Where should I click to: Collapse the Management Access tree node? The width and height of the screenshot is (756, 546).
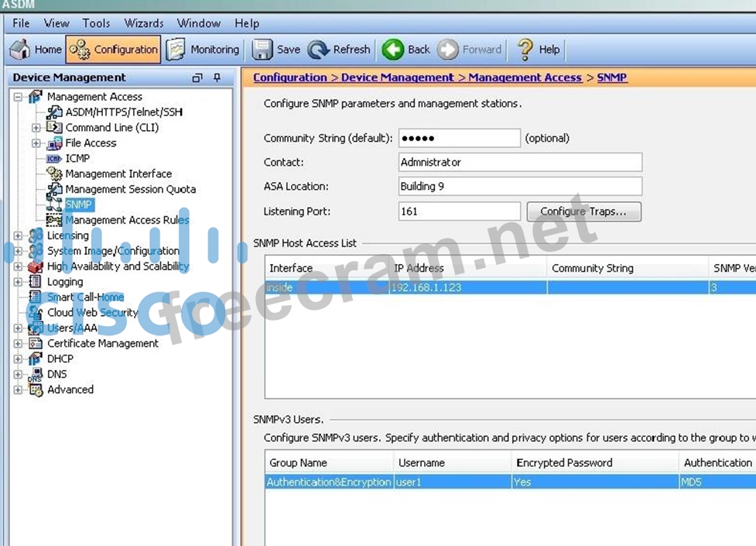click(x=18, y=97)
